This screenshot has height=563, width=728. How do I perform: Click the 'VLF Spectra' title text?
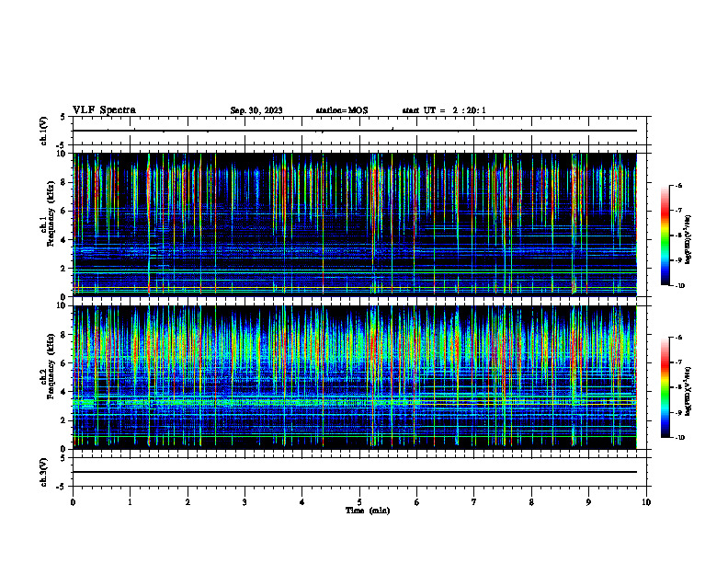pyautogui.click(x=104, y=110)
